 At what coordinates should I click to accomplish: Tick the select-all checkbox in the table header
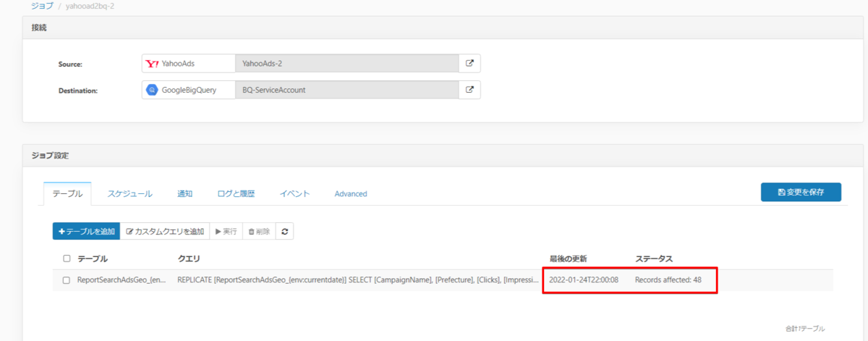click(67, 258)
